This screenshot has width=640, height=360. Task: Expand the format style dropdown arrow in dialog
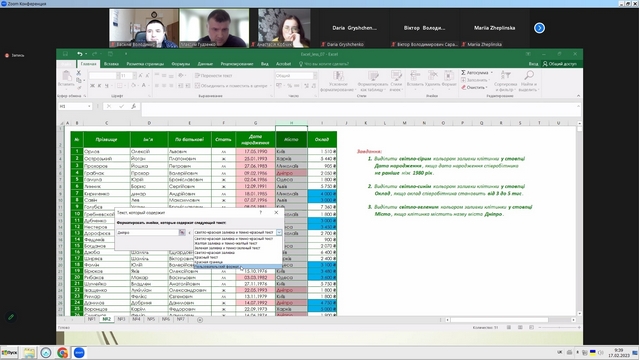(x=279, y=232)
